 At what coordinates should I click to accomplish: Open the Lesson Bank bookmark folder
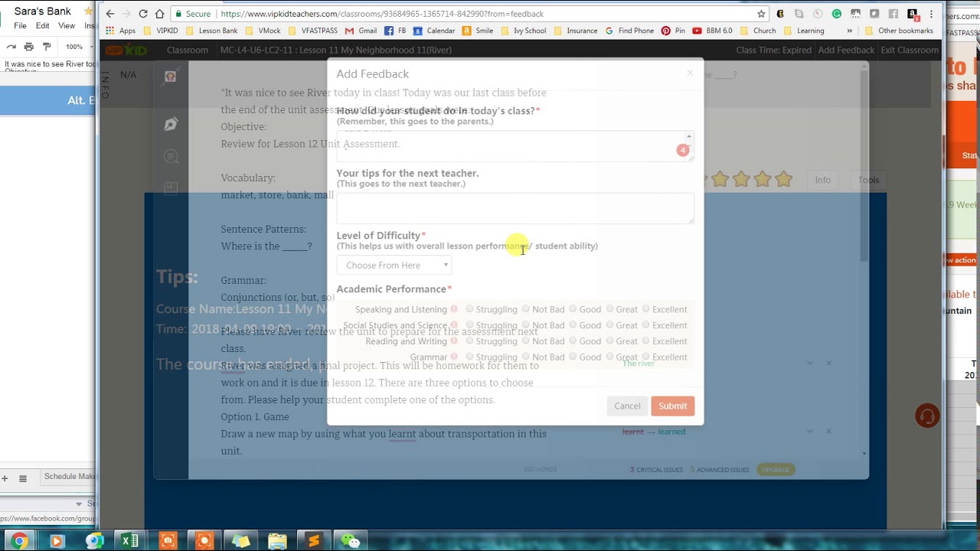pos(211,31)
